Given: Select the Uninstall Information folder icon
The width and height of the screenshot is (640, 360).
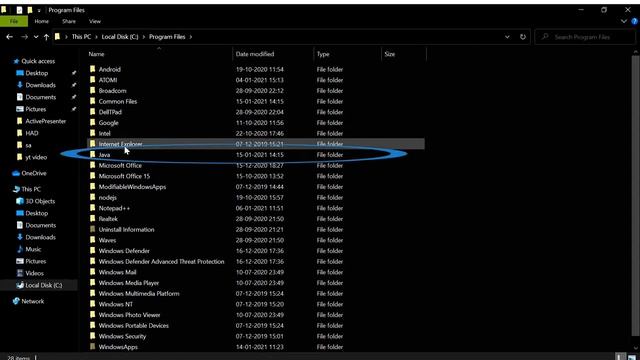Looking at the screenshot, I should tap(93, 229).
